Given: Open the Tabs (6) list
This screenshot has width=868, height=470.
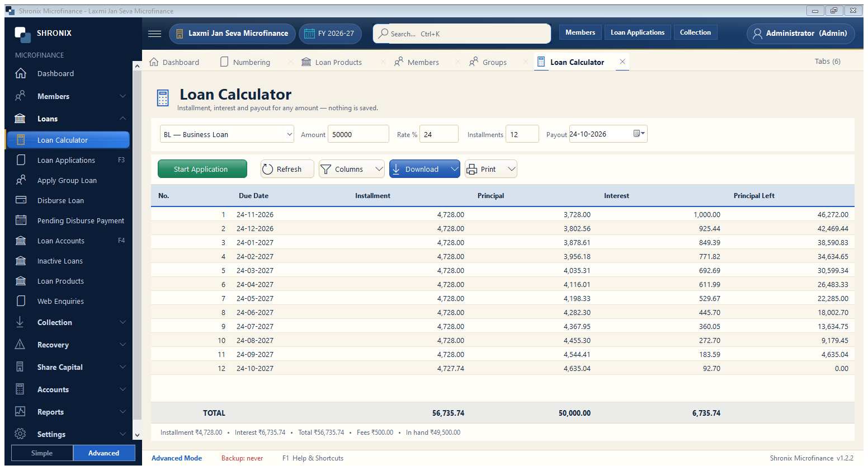Looking at the screenshot, I should click(x=827, y=62).
